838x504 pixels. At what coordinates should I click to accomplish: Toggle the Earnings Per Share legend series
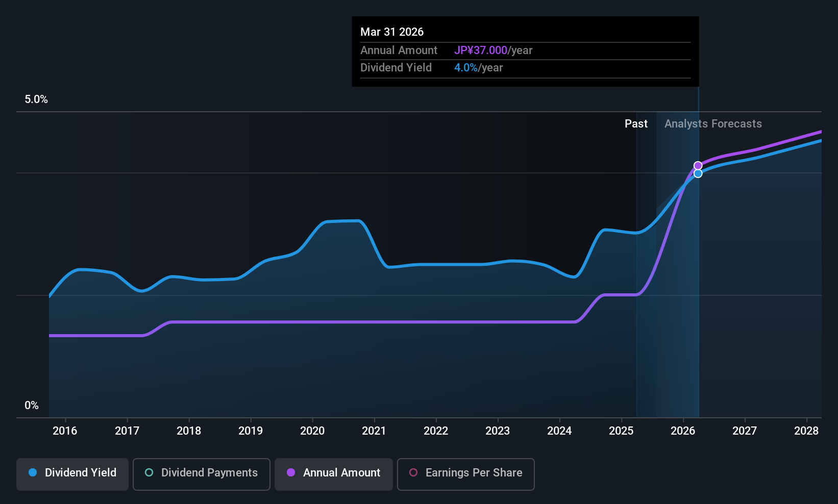coord(465,474)
